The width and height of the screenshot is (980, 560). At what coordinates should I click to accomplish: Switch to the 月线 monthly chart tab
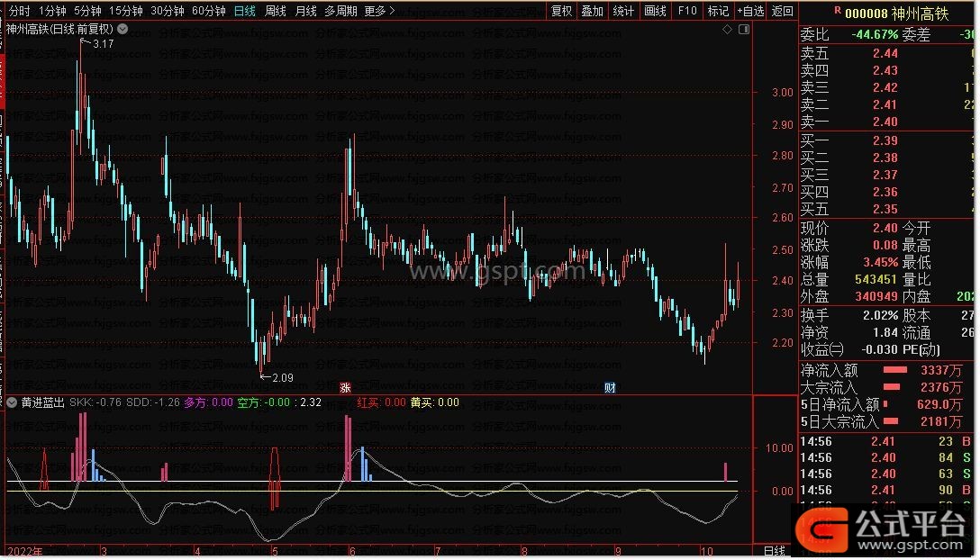[305, 11]
